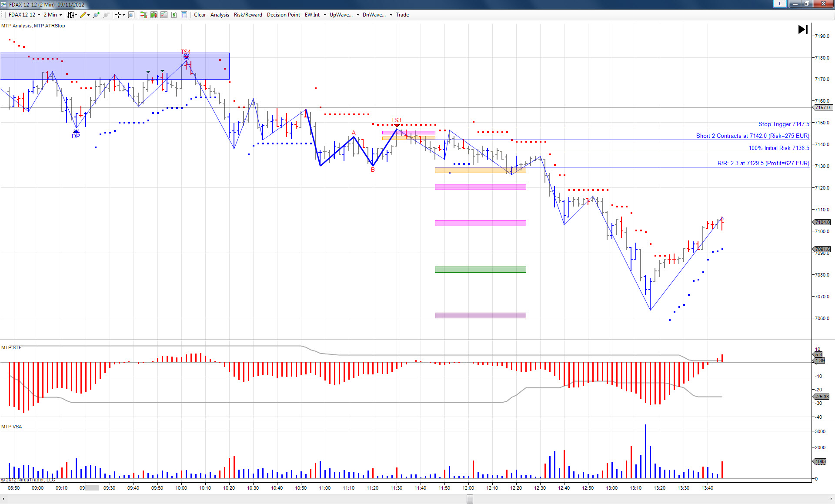The height and width of the screenshot is (504, 835).
Task: Open the 2 Min interval dropdown arrow
Action: (60, 15)
